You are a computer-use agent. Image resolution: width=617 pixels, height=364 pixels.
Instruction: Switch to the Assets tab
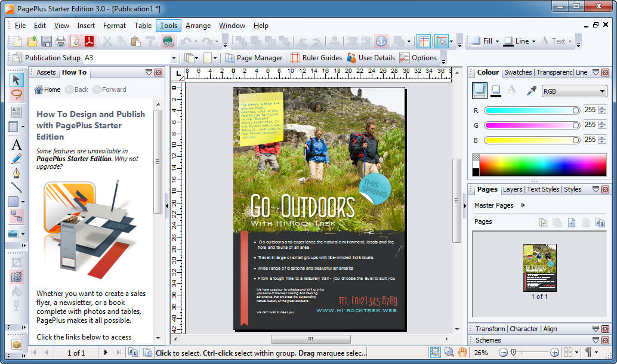tap(46, 72)
